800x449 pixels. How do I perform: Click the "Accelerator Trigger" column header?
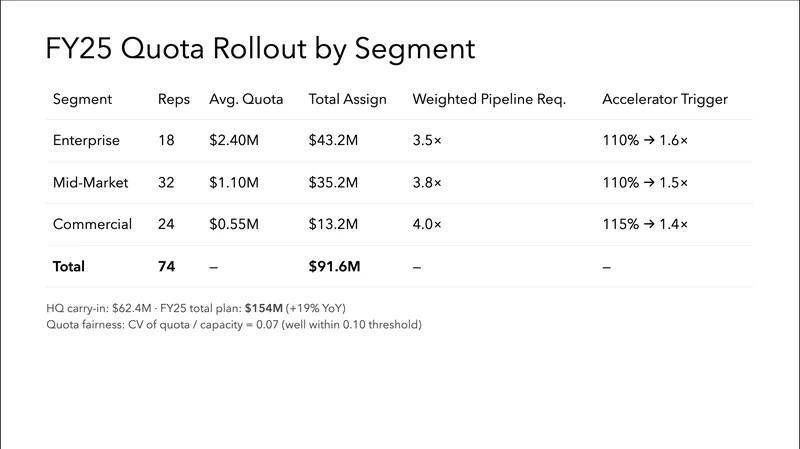(664, 100)
